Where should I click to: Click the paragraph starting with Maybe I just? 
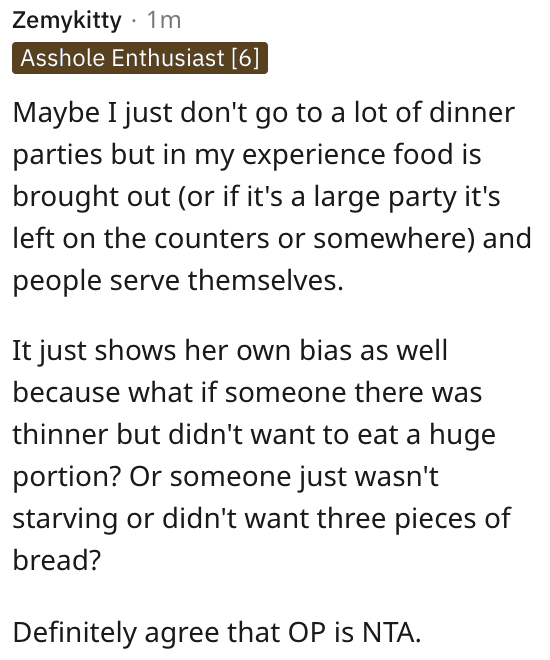pyautogui.click(x=272, y=196)
